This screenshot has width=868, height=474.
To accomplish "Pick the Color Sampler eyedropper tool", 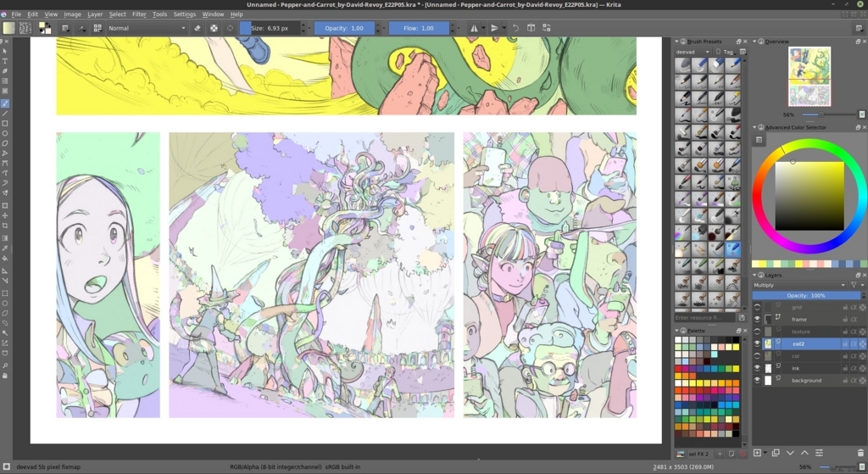I will tap(5, 248).
